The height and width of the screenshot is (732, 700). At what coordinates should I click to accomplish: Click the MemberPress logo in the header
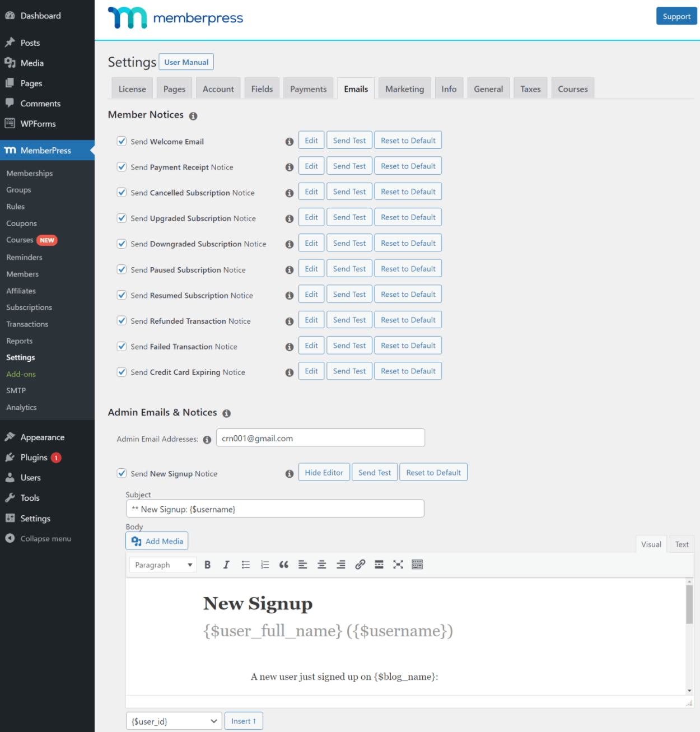175,18
